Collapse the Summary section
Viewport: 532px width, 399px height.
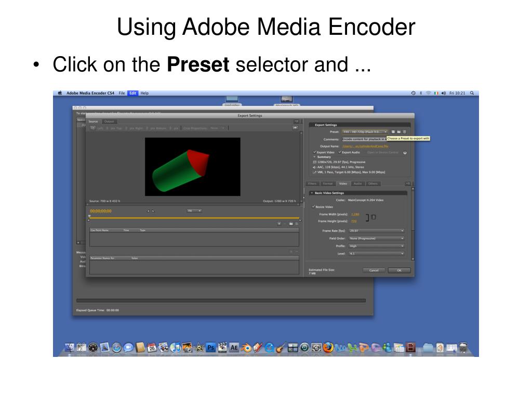click(314, 157)
